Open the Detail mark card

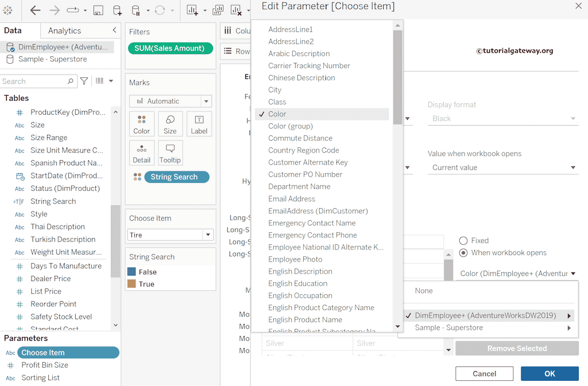pyautogui.click(x=141, y=153)
